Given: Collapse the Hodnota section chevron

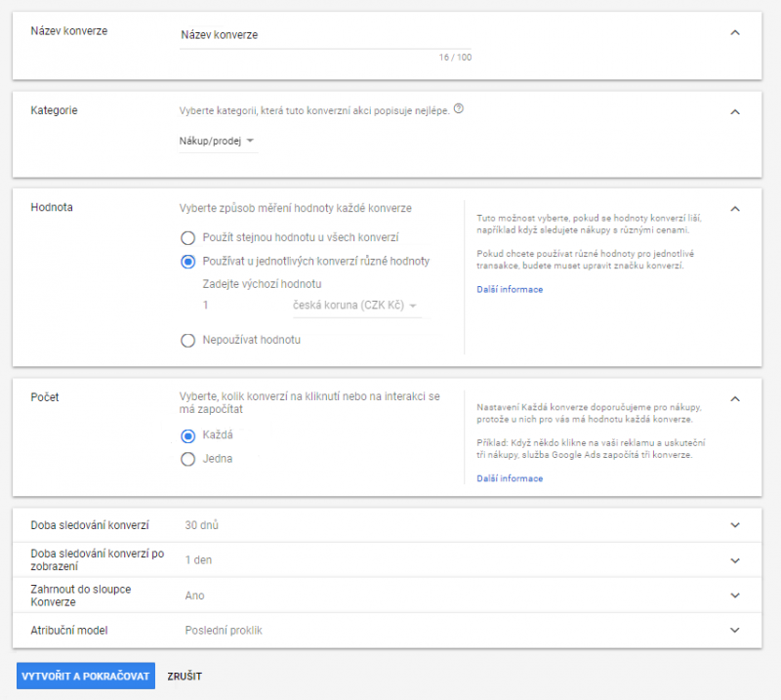Looking at the screenshot, I should 735,208.
